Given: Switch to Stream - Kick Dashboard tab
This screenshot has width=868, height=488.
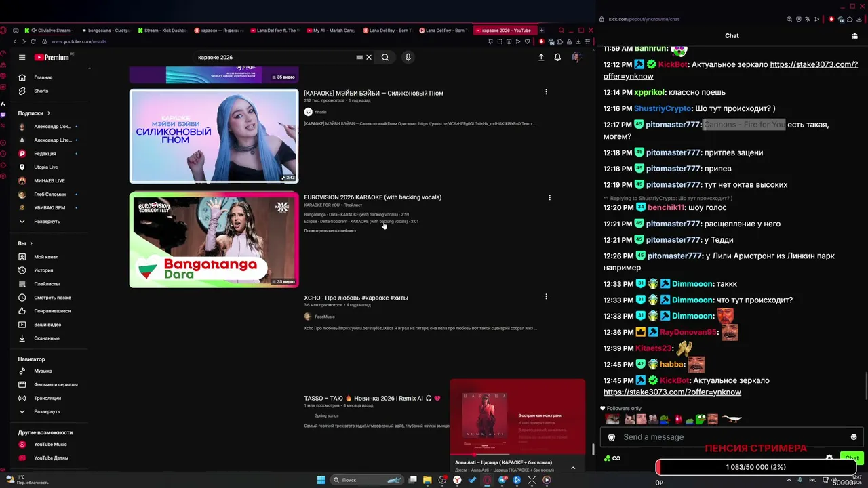Looking at the screenshot, I should 163,30.
